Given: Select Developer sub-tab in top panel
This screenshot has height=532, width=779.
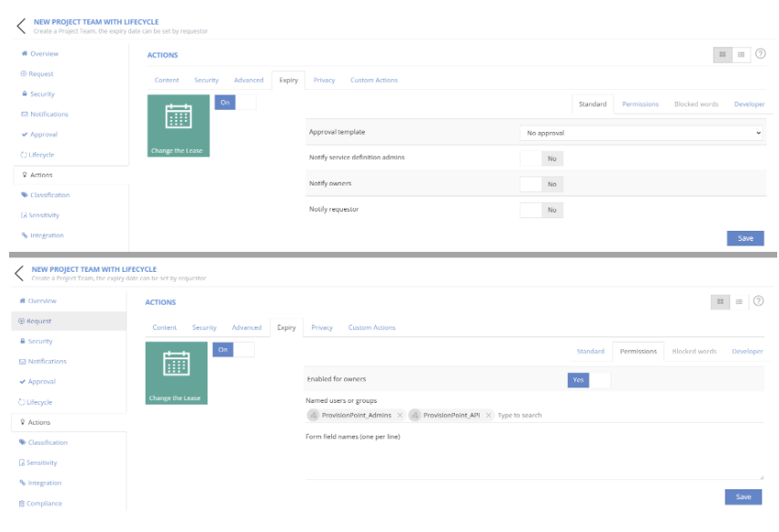Looking at the screenshot, I should 749,104.
